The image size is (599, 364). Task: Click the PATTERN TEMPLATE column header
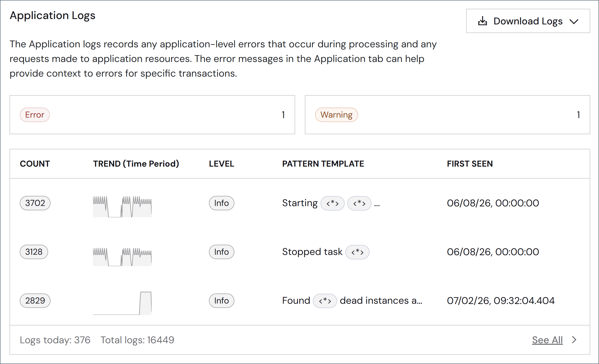(x=323, y=164)
